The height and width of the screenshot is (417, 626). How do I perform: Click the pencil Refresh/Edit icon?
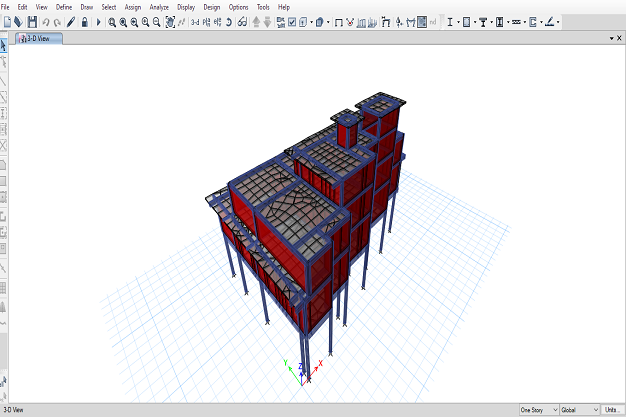[x=71, y=22]
